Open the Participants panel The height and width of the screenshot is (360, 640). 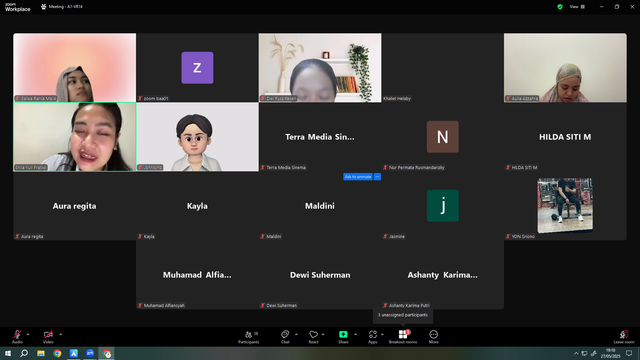[x=249, y=337]
